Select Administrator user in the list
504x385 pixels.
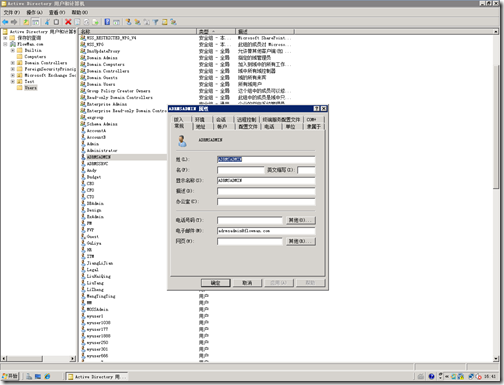102,151
